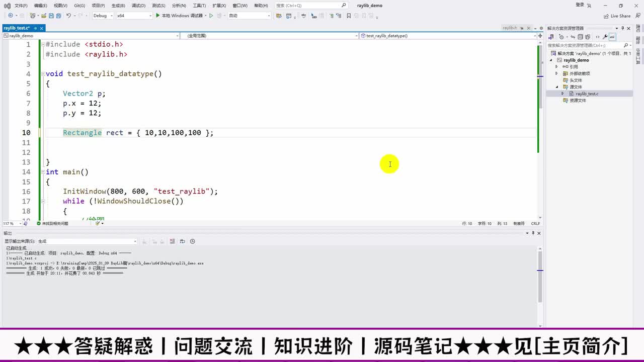Open the 调试(D) menu

[x=138, y=6]
